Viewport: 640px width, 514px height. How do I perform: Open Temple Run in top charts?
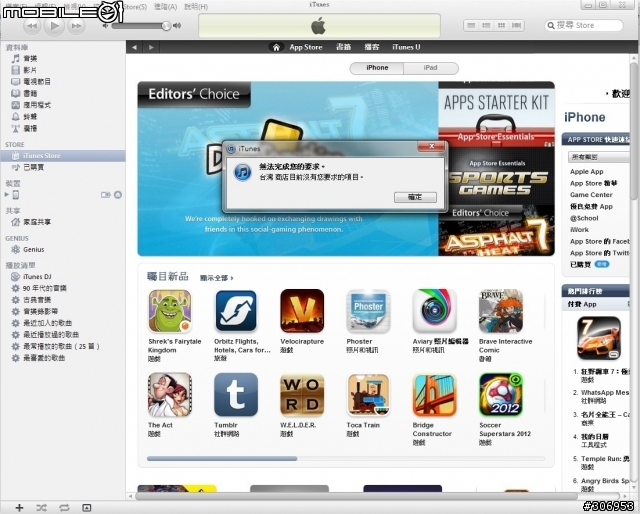[x=605, y=458]
